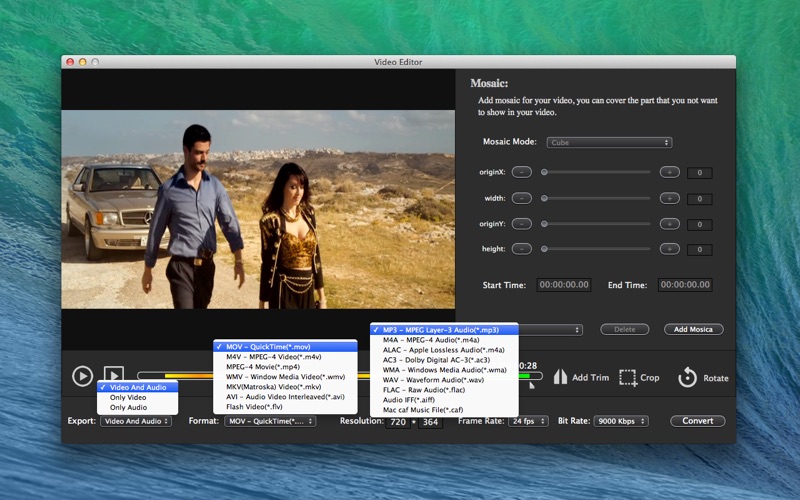Image resolution: width=800 pixels, height=500 pixels.
Task: Click the Add Trim icon
Action: click(560, 377)
